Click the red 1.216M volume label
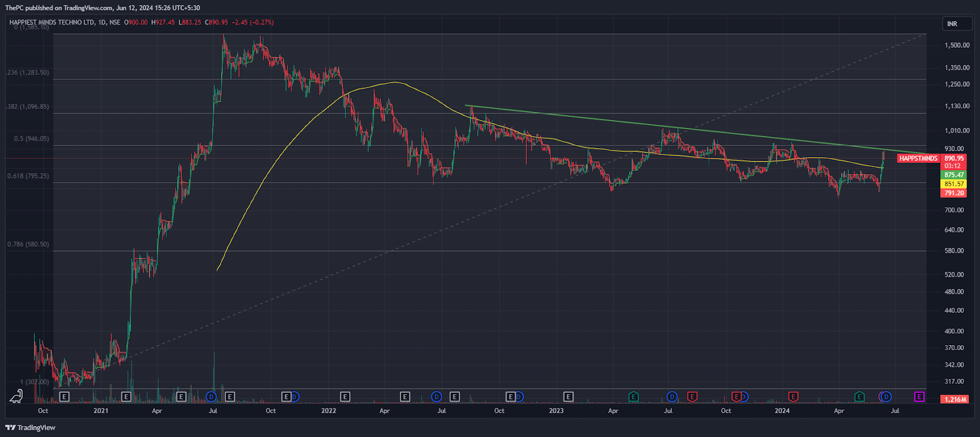The width and height of the screenshot is (980, 437). coord(955,399)
